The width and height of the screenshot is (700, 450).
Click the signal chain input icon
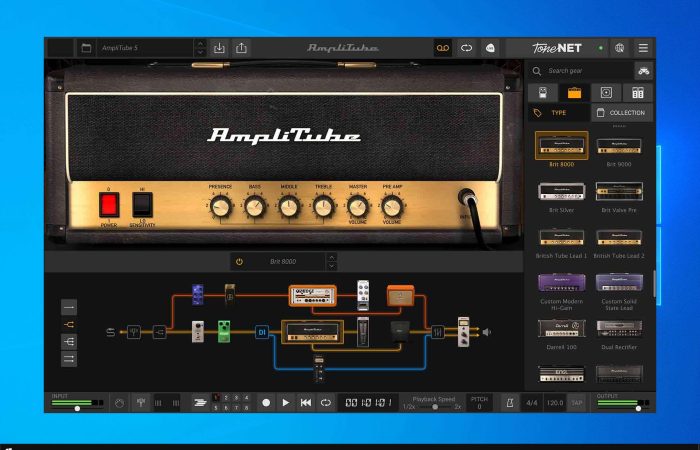click(x=111, y=332)
